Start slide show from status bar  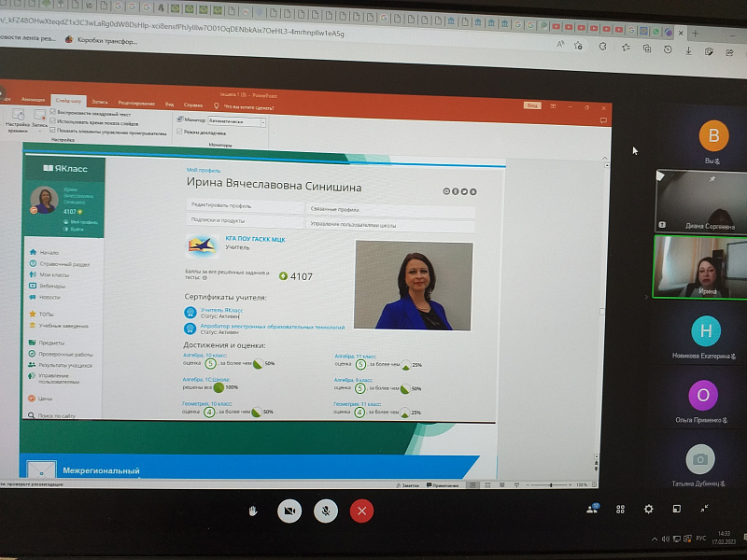(516, 484)
